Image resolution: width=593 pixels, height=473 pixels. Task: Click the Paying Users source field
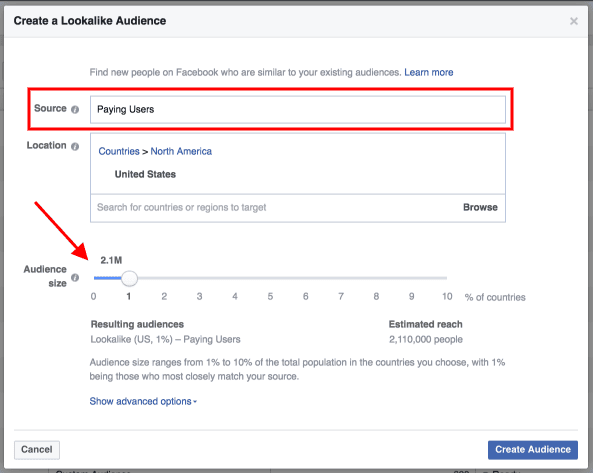click(x=298, y=110)
